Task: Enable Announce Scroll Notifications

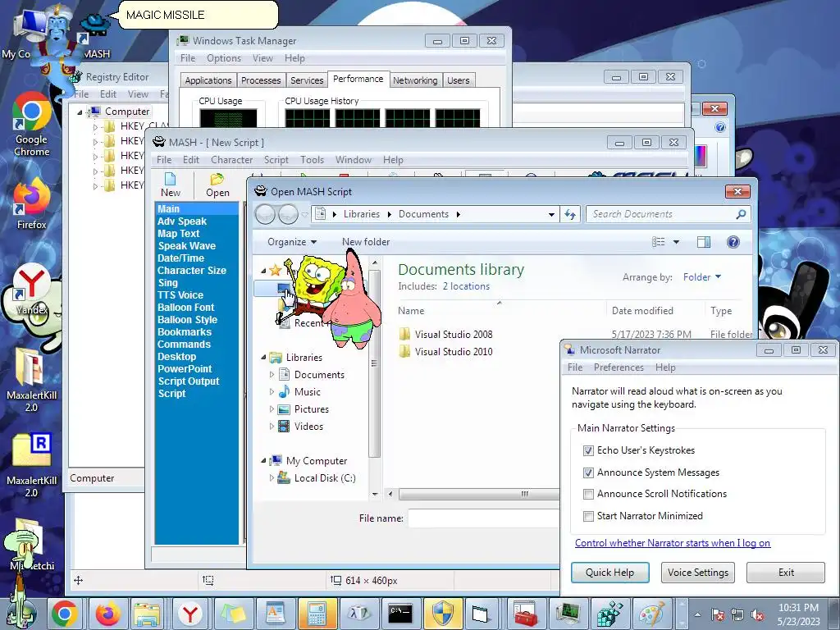Action: pos(588,494)
